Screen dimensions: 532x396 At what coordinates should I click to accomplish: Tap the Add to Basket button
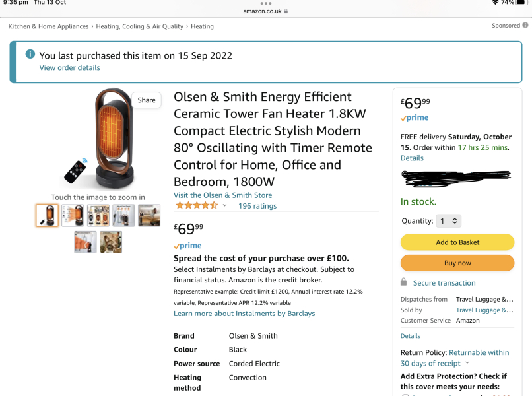tap(457, 242)
